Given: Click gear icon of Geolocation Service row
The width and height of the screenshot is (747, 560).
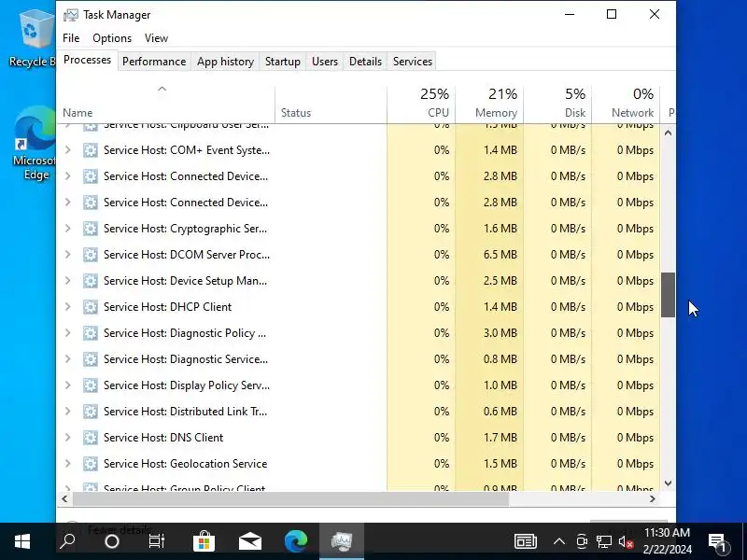Looking at the screenshot, I should click(90, 464).
